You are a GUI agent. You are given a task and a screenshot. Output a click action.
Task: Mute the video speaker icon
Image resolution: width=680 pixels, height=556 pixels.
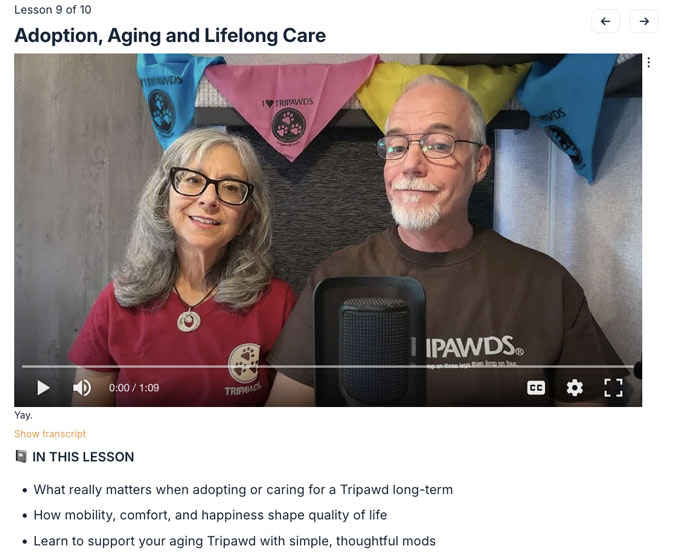82,387
